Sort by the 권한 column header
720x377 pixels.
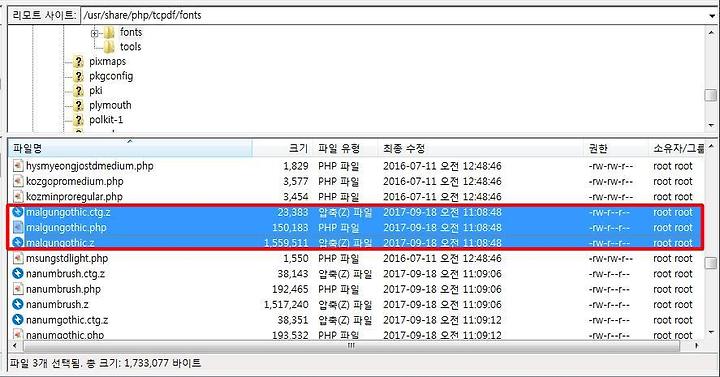click(616, 148)
